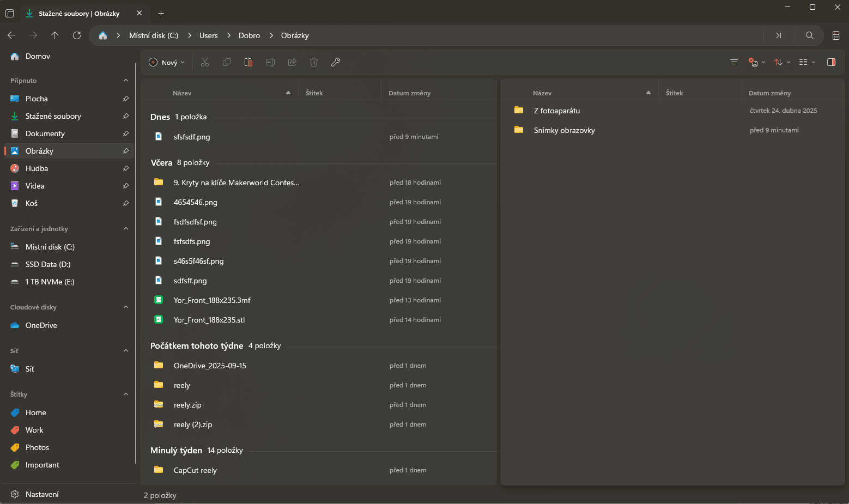
Task: Share the selected file via the Share icon
Action: (292, 62)
